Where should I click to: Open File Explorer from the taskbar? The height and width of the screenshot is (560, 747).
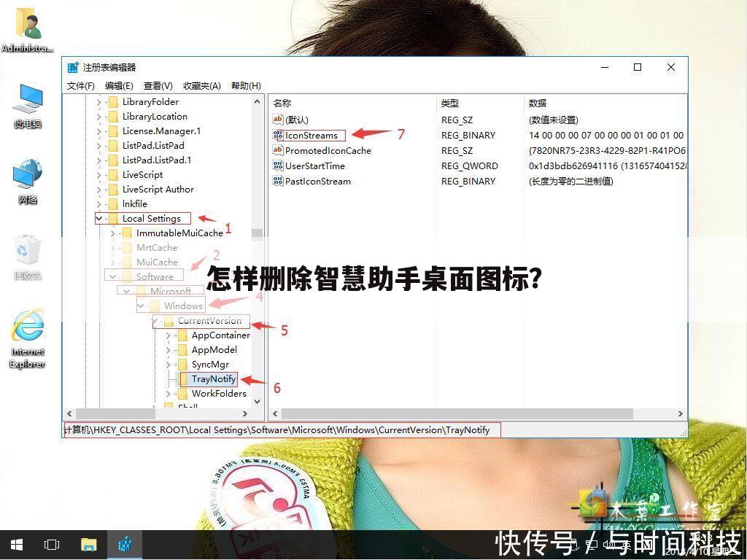pos(88,544)
